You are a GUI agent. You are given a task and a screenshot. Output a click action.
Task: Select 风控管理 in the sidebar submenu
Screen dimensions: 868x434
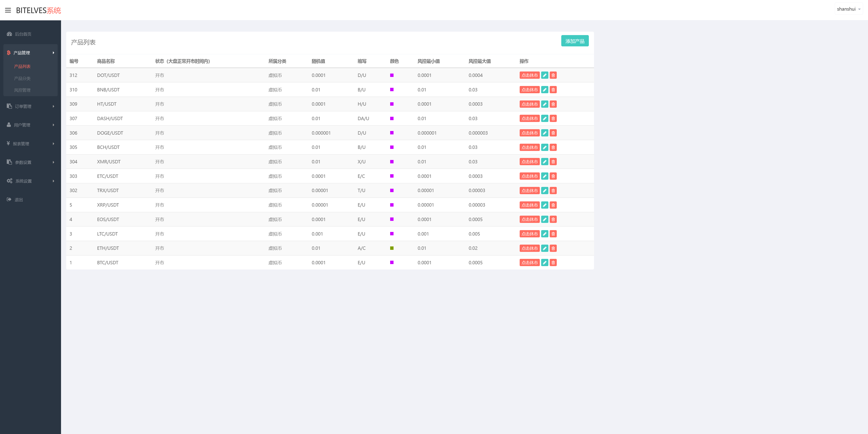22,90
